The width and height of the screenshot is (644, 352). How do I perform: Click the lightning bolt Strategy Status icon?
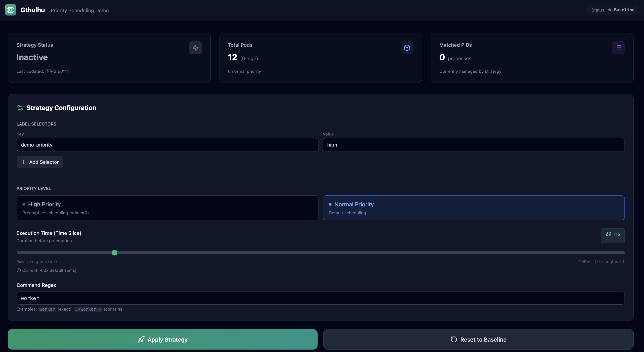click(x=195, y=48)
